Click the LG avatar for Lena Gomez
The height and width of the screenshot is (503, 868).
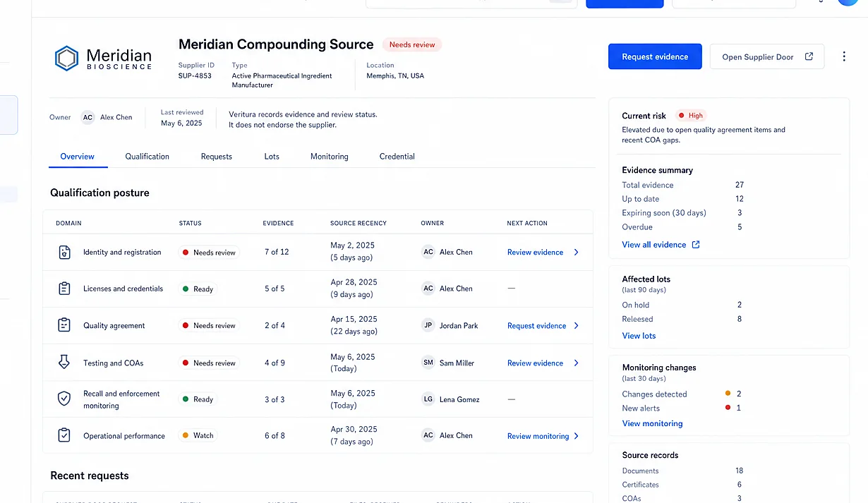point(428,399)
